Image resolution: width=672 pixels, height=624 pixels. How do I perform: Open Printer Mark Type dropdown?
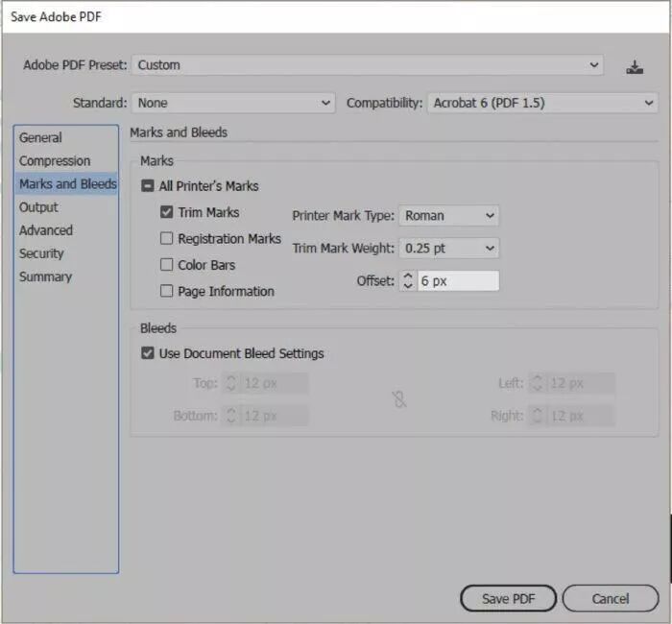click(x=448, y=216)
